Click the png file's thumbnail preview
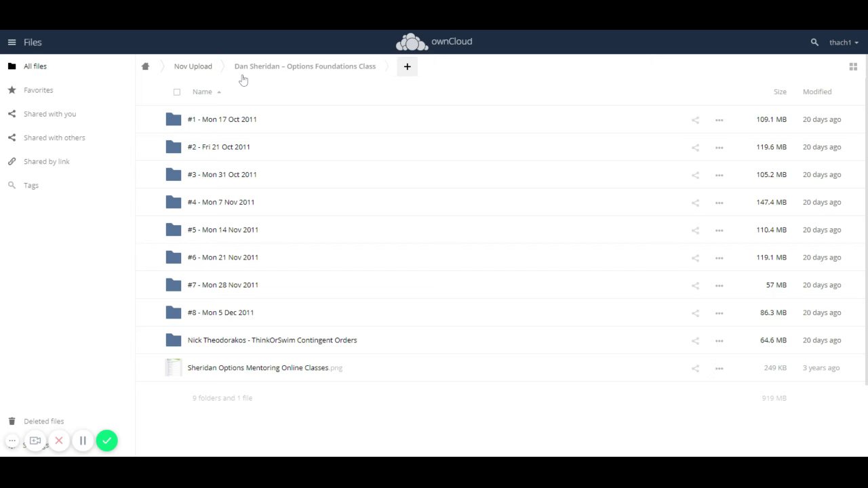This screenshot has height=488, width=868. coord(174,367)
